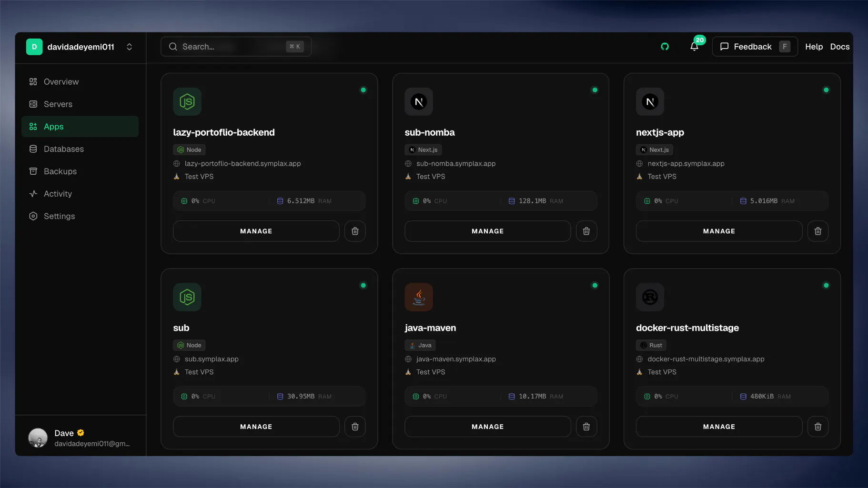The height and width of the screenshot is (488, 868).
Task: Manage the sub app
Action: (x=256, y=427)
